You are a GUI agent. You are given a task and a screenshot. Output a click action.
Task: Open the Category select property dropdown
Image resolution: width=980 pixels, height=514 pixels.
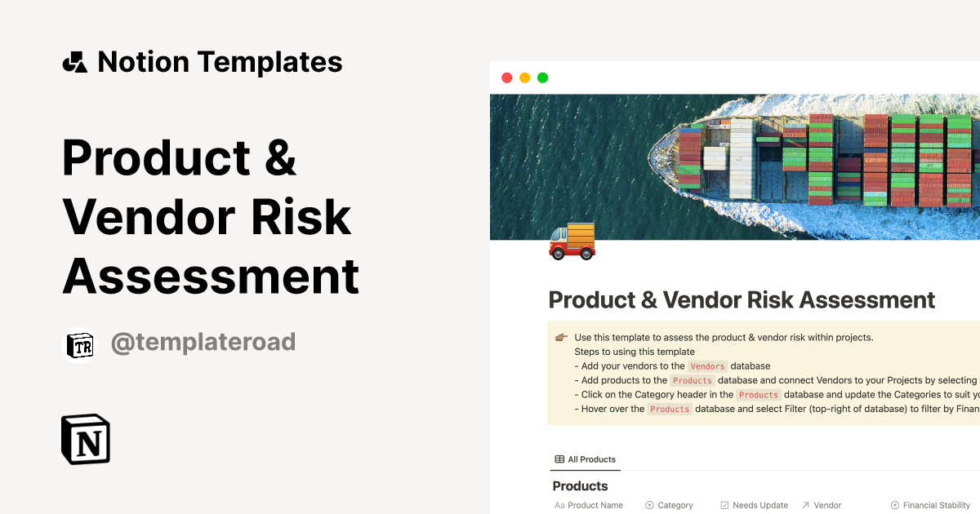click(648, 505)
